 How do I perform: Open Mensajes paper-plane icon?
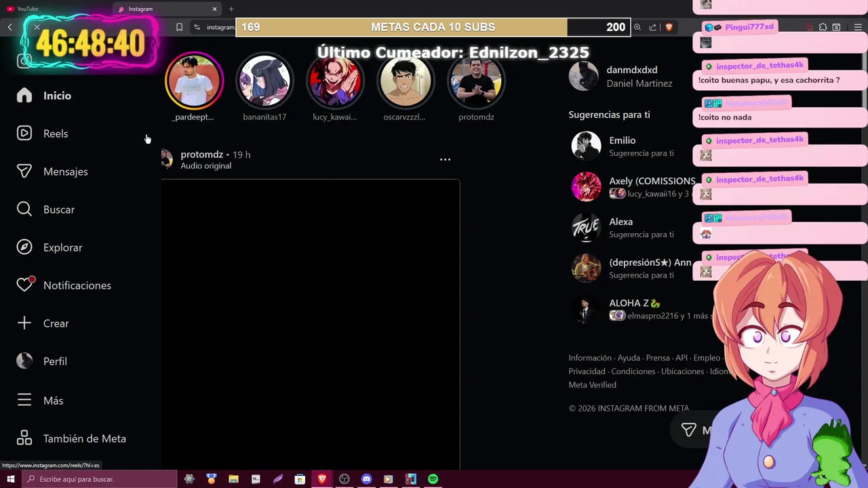pos(24,171)
